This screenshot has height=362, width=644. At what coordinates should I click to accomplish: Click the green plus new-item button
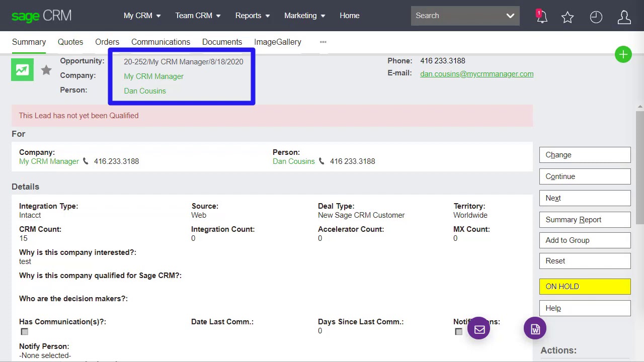[623, 55]
